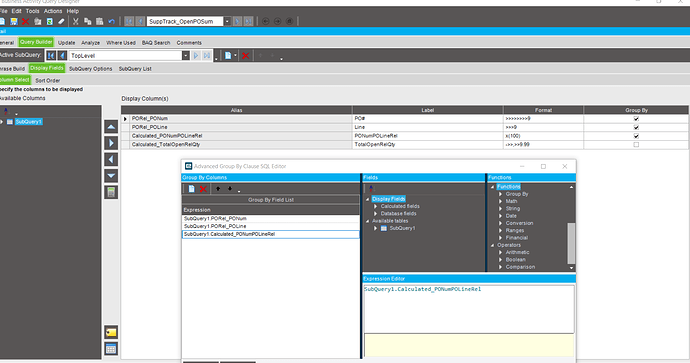Expand the Calculated fields tree node

point(376,206)
